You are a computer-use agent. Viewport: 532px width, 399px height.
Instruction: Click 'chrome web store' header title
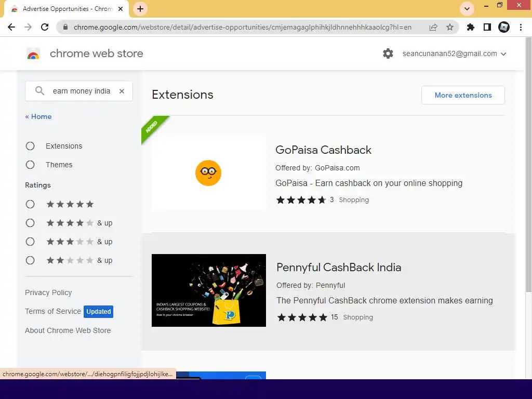point(96,54)
